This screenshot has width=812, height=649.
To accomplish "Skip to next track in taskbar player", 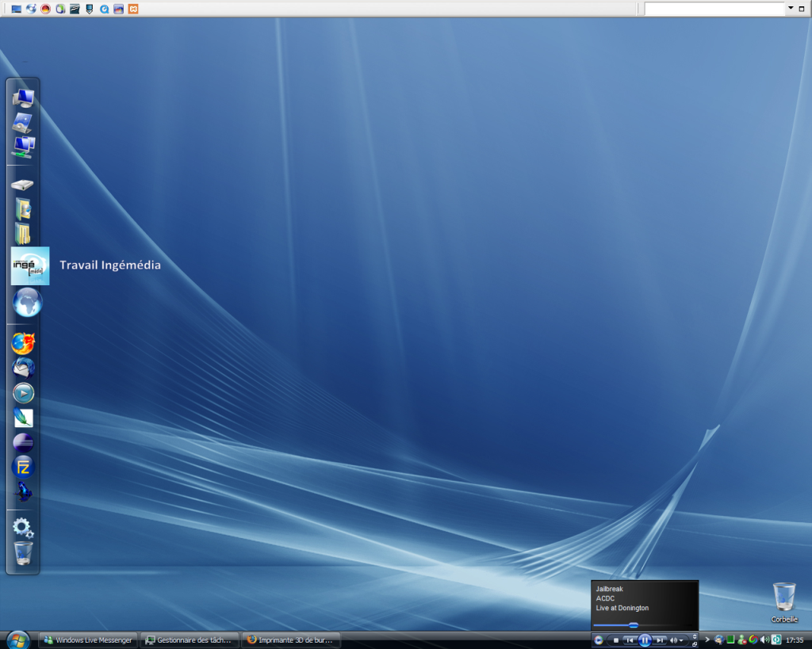I will [x=659, y=640].
